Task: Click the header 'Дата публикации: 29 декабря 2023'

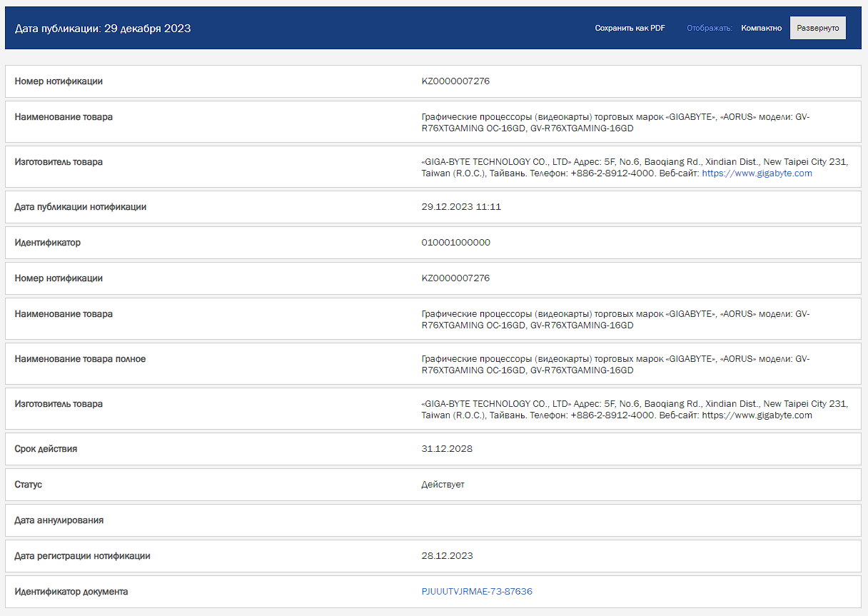Action: [x=103, y=29]
